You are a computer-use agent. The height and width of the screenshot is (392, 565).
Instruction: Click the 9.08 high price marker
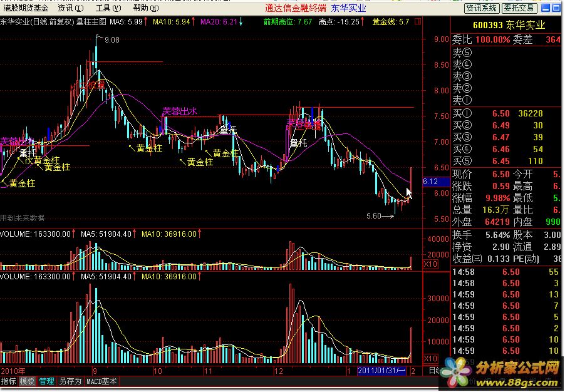(112, 40)
